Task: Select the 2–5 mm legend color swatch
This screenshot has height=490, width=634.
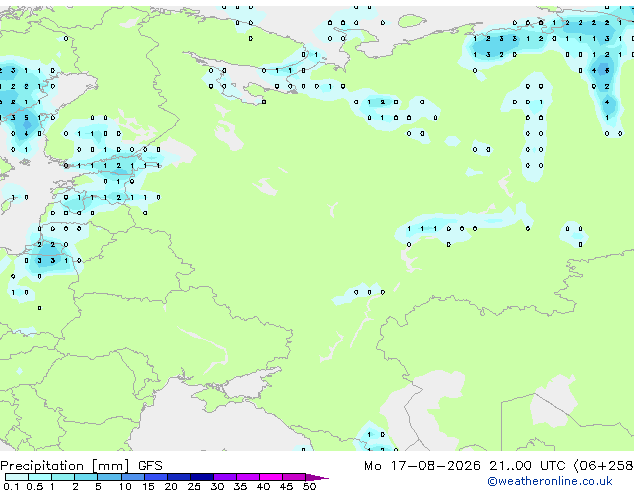Action: coord(86,477)
